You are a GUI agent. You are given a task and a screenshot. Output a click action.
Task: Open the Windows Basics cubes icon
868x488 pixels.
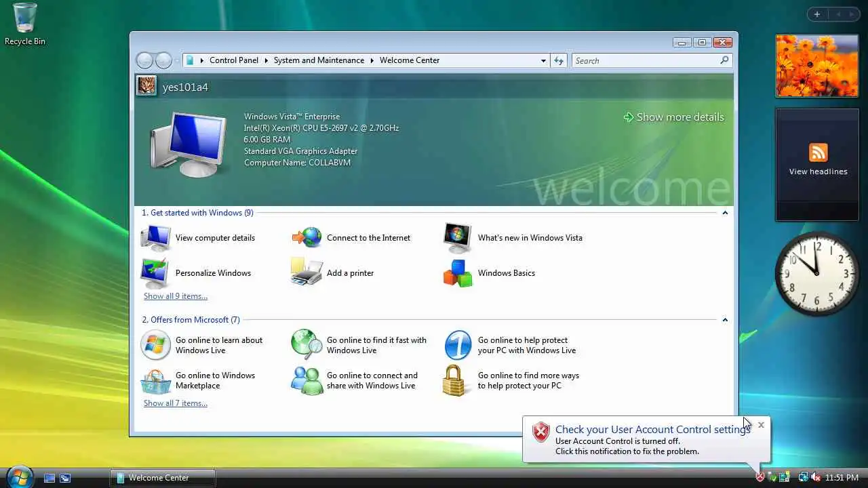pyautogui.click(x=458, y=273)
